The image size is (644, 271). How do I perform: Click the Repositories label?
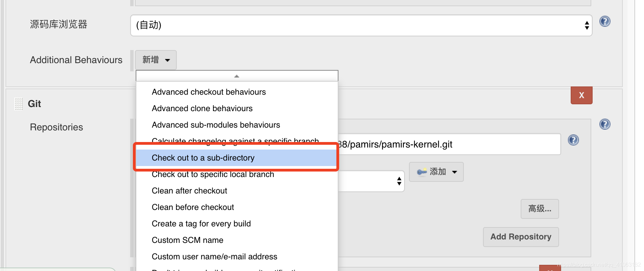click(57, 127)
